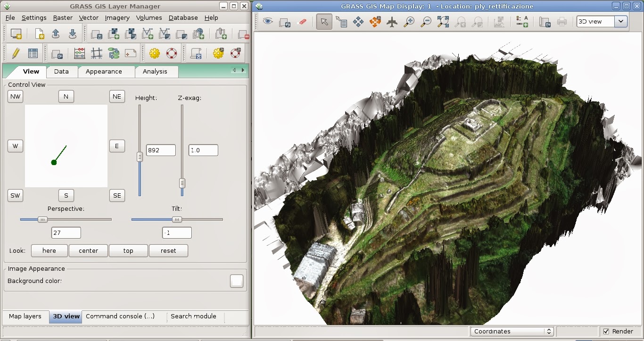The image size is (644, 341).
Task: Create a new workspace via the toolbar
Action: [40, 34]
